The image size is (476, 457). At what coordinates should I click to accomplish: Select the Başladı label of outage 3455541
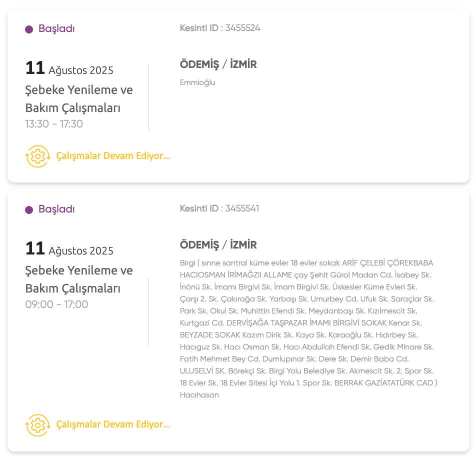click(56, 209)
